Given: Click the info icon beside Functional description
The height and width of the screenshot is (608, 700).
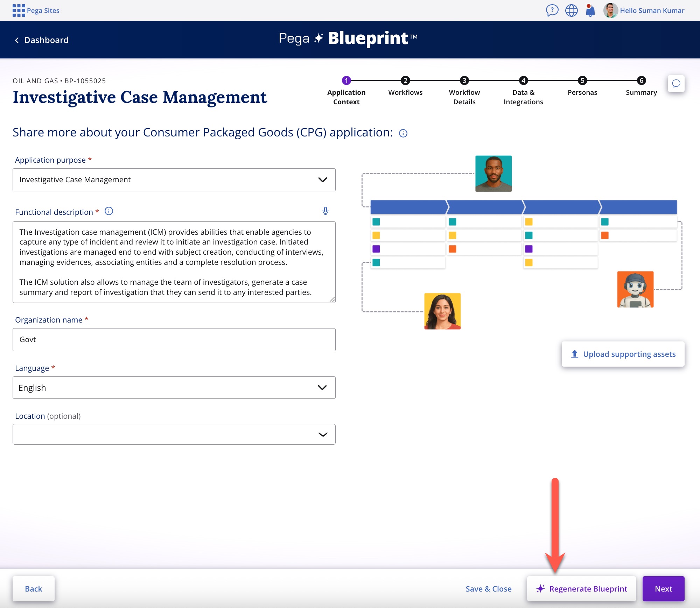Looking at the screenshot, I should (108, 211).
